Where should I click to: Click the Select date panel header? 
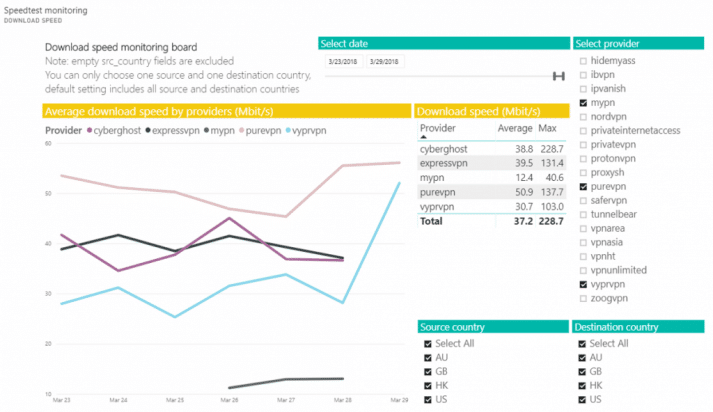tap(444, 44)
